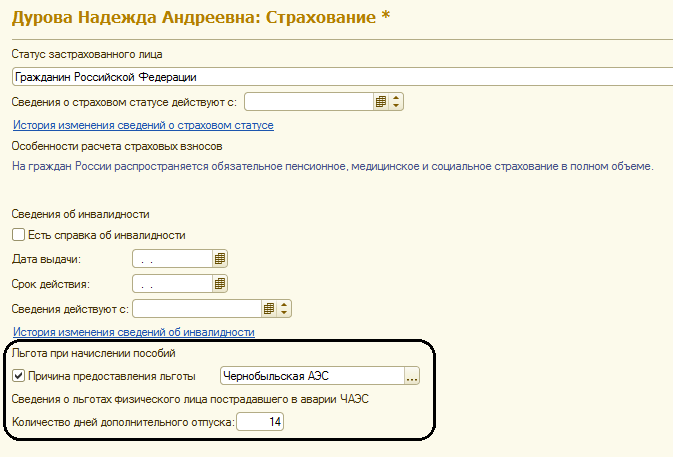This screenshot has height=457, width=673.
Task: Click the Сведения об инвалидности heading
Action: click(81, 214)
